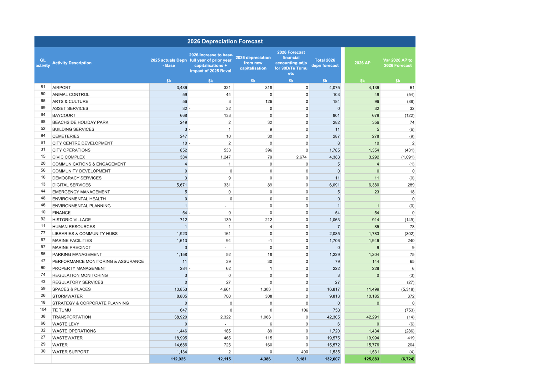This screenshot has width=555, height=392.
Task: Select Civic Complex total forecast 4,383
Action: tap(334, 157)
